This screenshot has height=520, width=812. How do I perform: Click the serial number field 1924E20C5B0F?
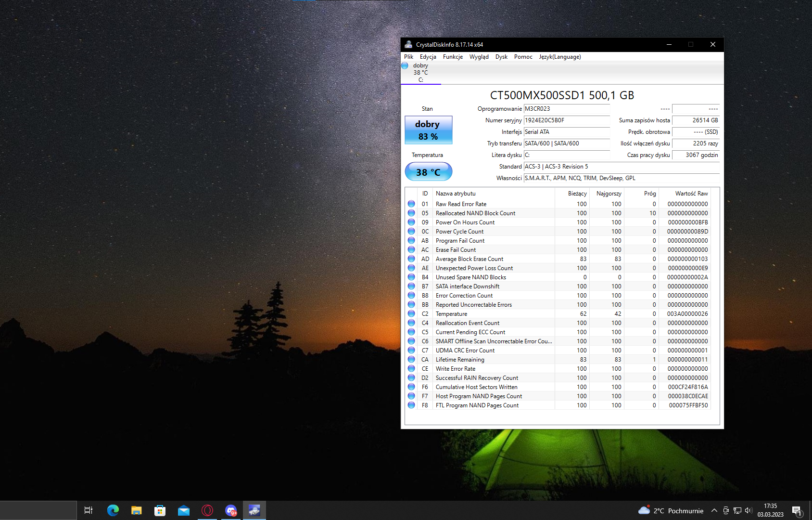567,120
